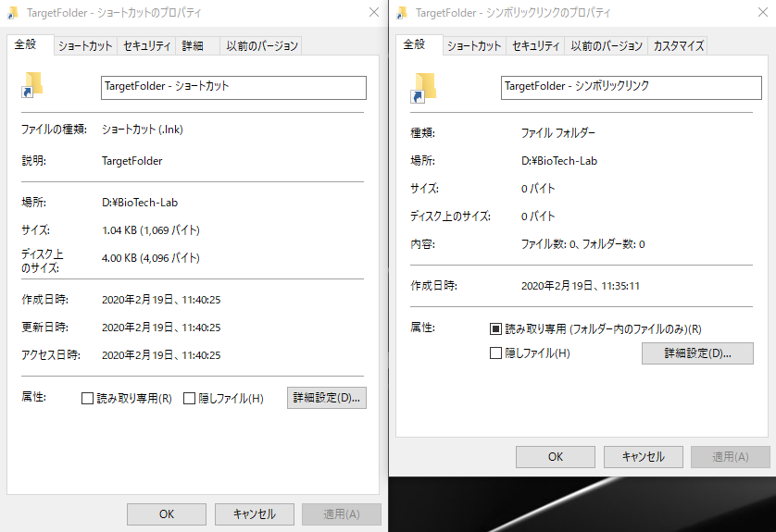776x532 pixels.
Task: Open ショートカット tab in the shortcut properties window
Action: click(x=85, y=46)
